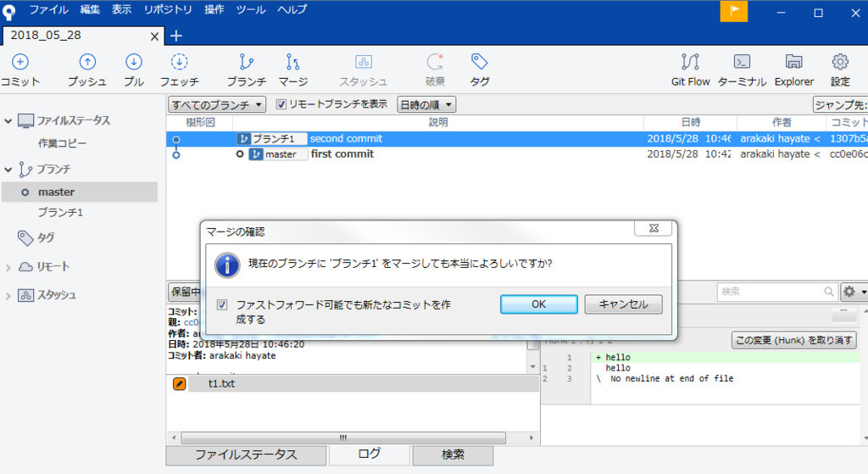Image resolution: width=868 pixels, height=474 pixels.
Task: Close the 2018_05_28 repository tab
Action: pyautogui.click(x=154, y=36)
